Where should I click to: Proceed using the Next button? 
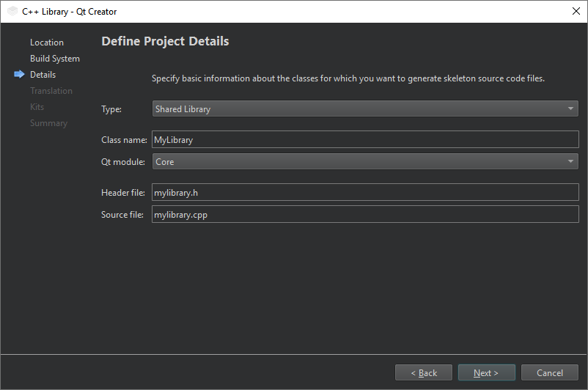486,373
